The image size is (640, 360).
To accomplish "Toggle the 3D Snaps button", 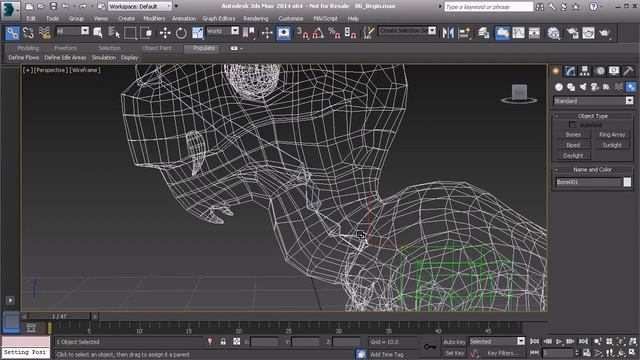I will (x=302, y=33).
